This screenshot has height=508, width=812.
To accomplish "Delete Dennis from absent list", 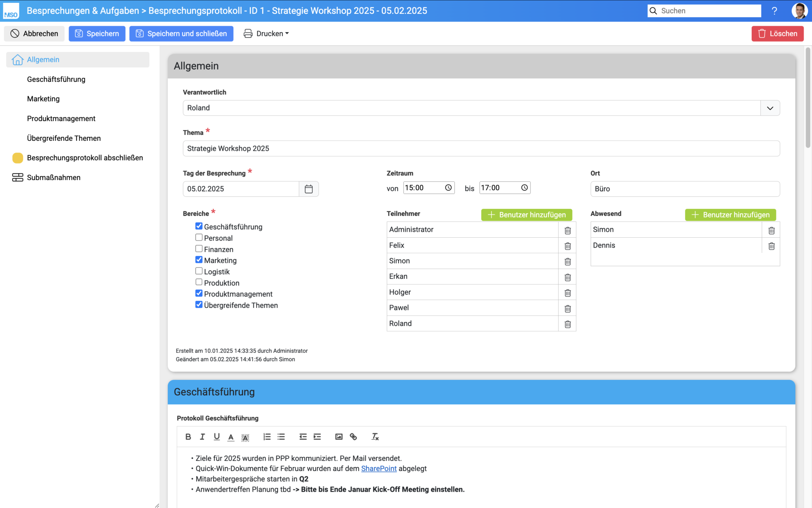I will click(771, 246).
